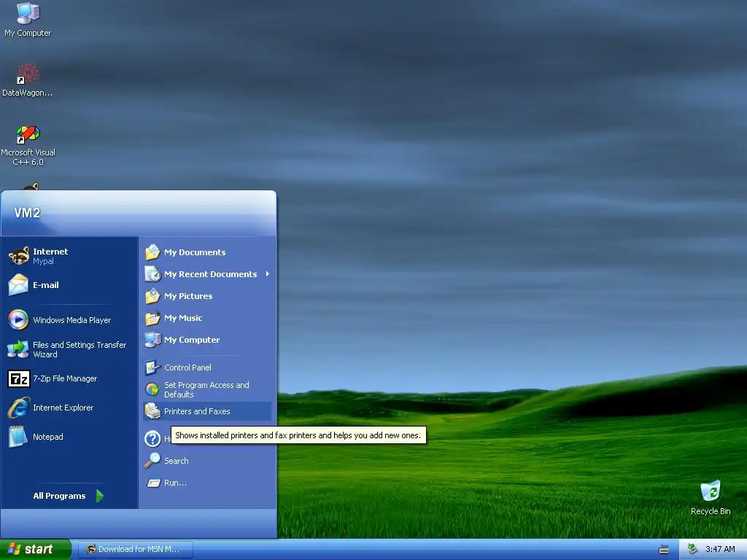Image resolution: width=747 pixels, height=560 pixels.
Task: Click the E-mail envelope icon
Action: (x=18, y=285)
